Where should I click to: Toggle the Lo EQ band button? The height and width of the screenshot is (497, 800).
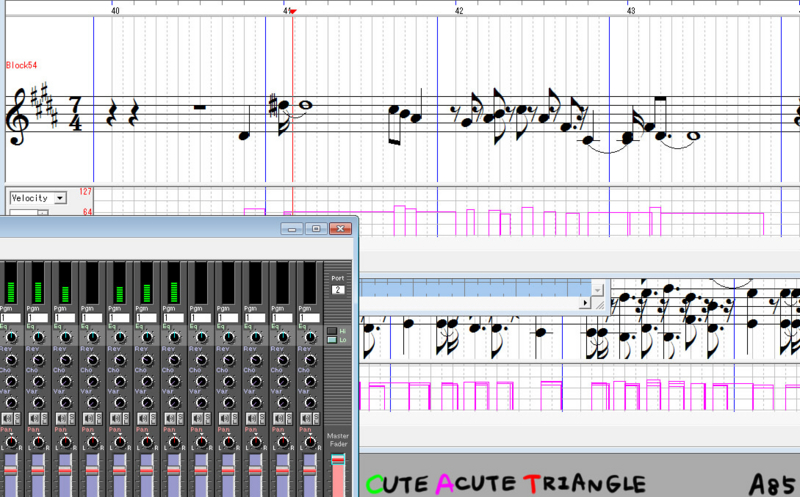[332, 340]
